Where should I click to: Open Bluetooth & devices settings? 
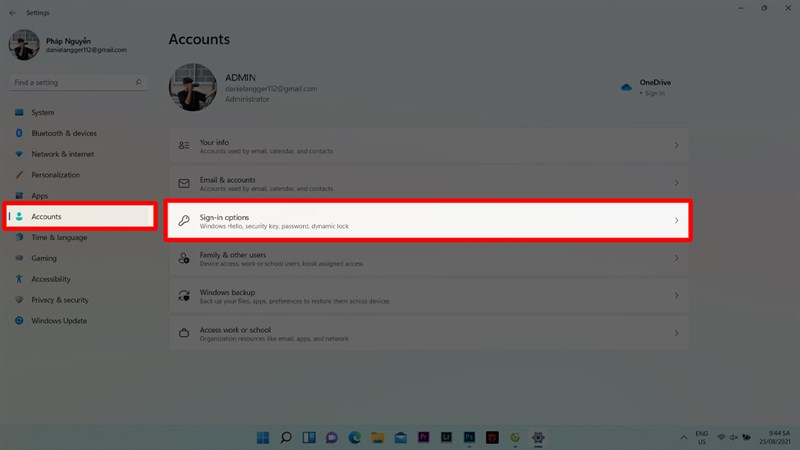click(x=64, y=133)
